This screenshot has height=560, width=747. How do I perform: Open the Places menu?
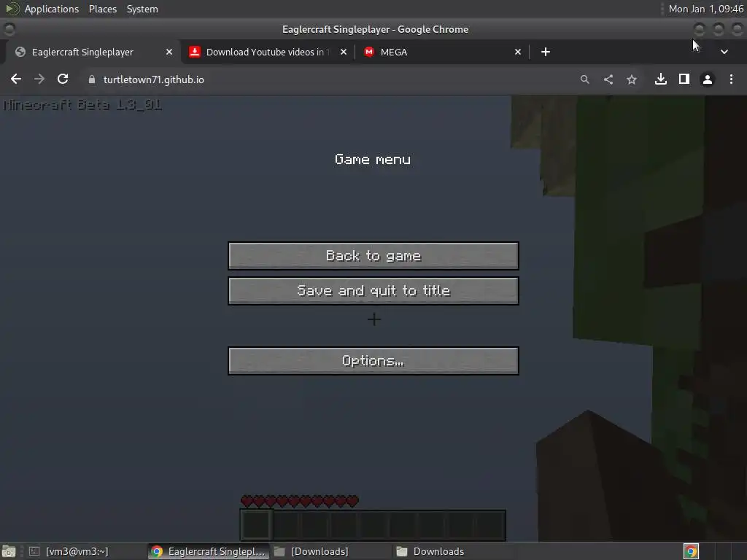[x=102, y=9]
